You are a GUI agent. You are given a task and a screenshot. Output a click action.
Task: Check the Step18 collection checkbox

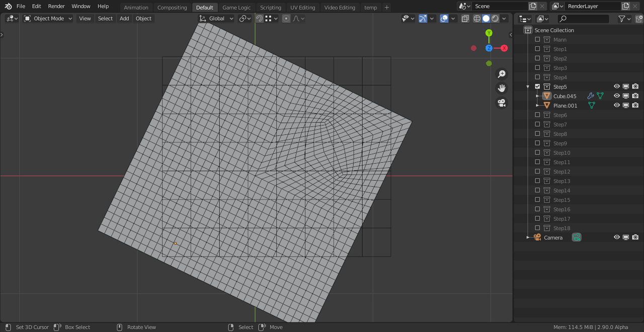pos(537,228)
